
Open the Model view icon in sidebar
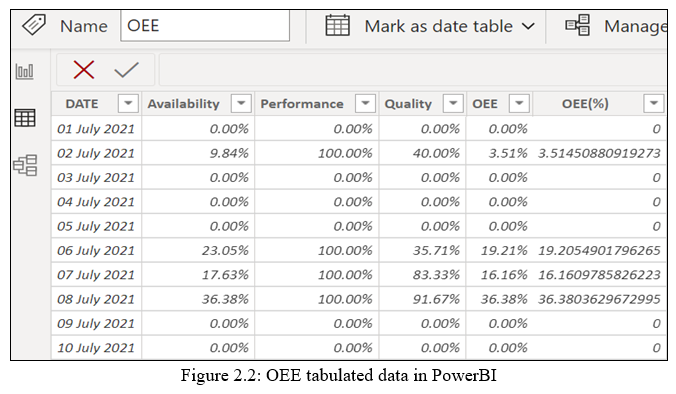click(25, 165)
